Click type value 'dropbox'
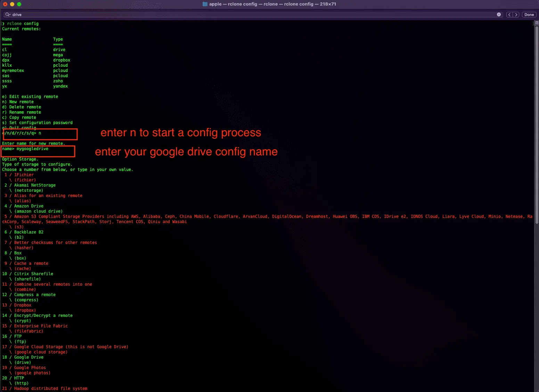The height and width of the screenshot is (392, 539). 62,60
